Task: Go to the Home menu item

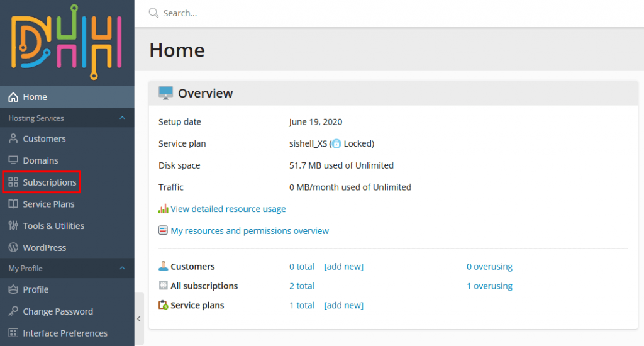Action: [x=35, y=97]
